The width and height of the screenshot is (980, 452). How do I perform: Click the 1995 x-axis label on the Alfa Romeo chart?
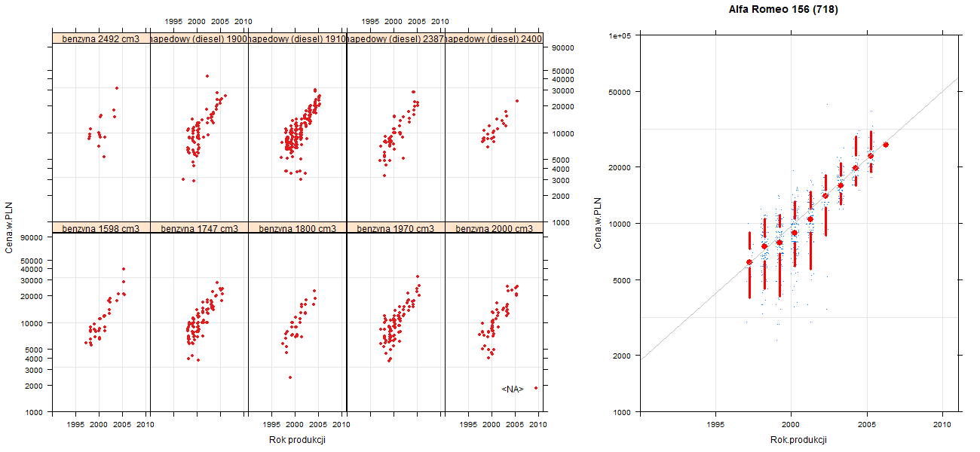pos(715,424)
